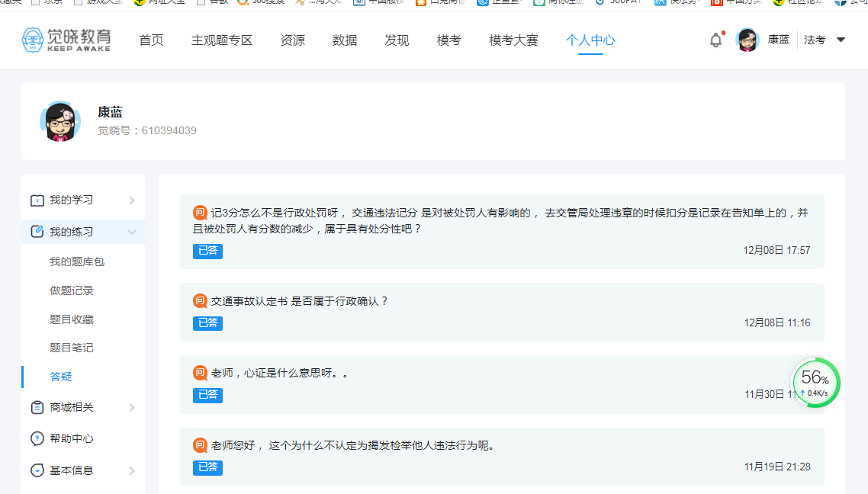Click timestamp 12月08日 11:16
This screenshot has height=494, width=868.
point(776,323)
